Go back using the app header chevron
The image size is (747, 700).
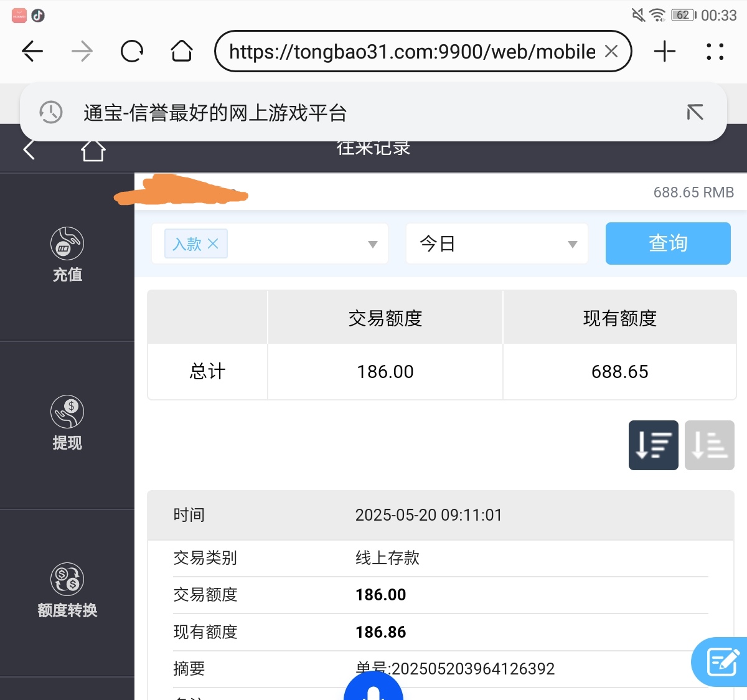29,150
